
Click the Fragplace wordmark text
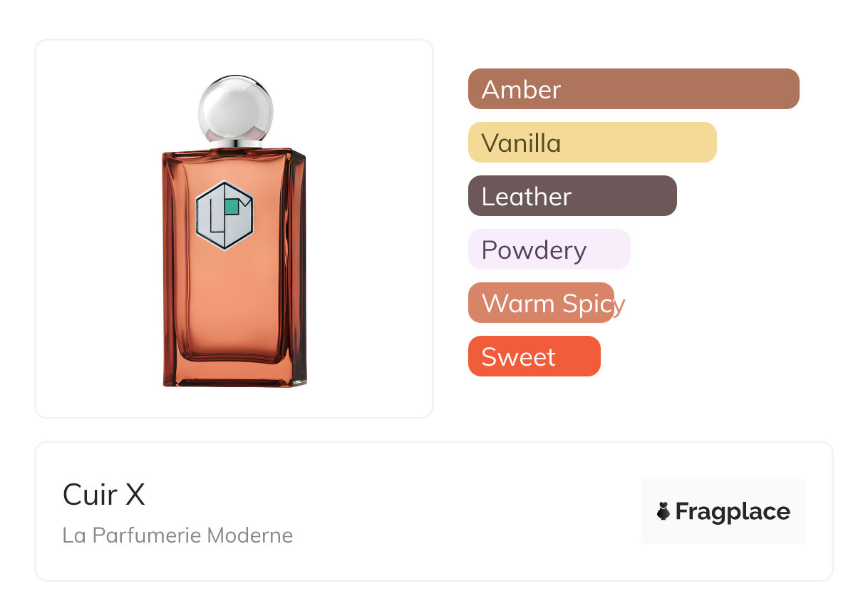733,512
